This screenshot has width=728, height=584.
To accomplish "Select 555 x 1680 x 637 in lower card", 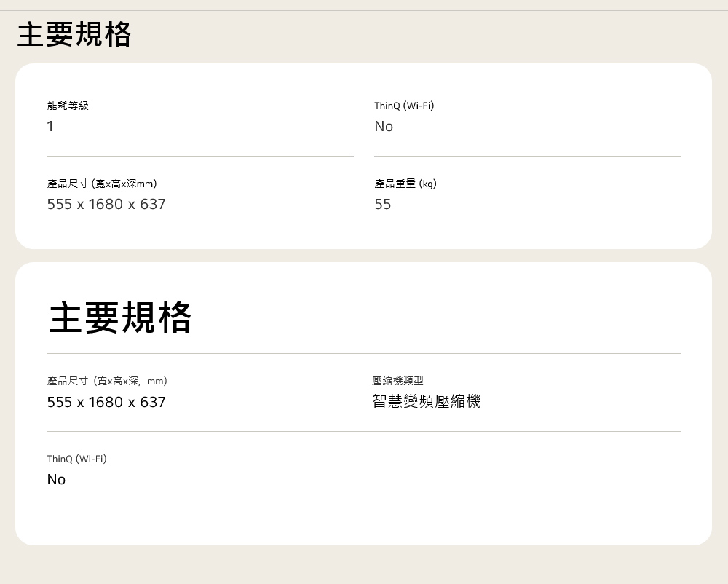I will [x=106, y=402].
